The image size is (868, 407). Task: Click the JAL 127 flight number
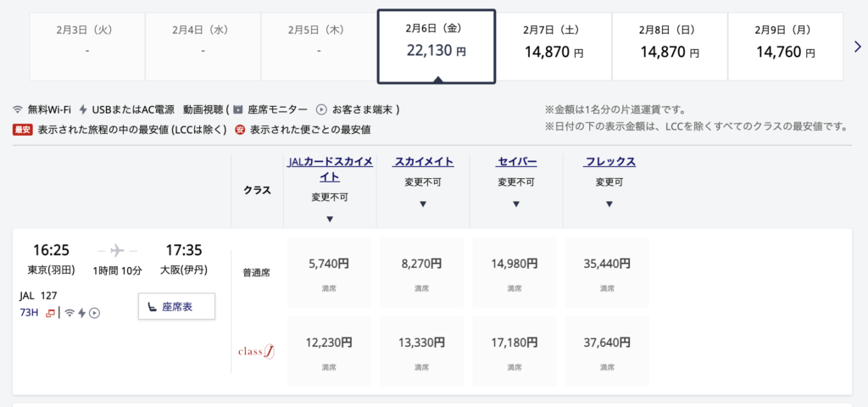point(38,296)
